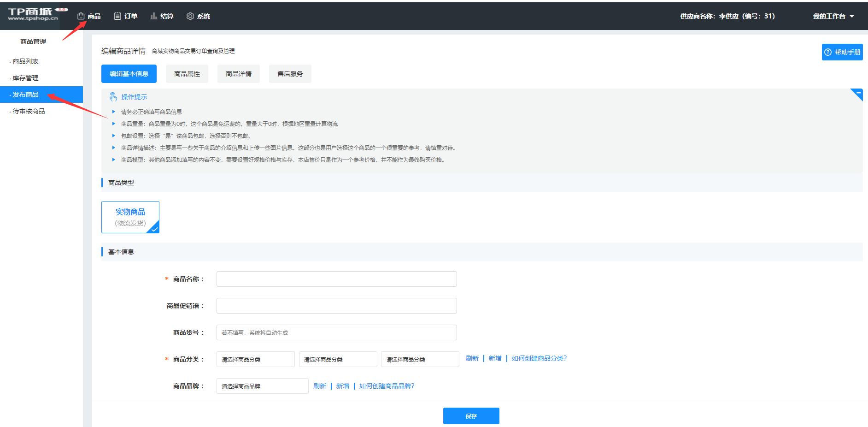
Task: Focus the 商品名称 text field
Action: (336, 279)
